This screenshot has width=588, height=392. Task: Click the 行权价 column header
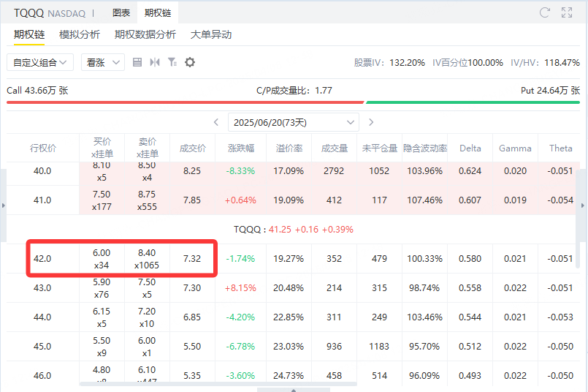point(43,148)
